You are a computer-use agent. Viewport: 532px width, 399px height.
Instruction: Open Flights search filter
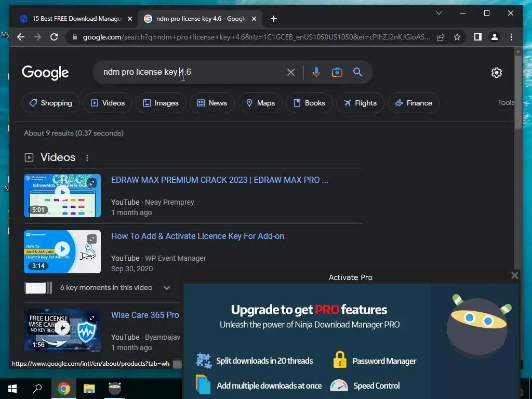[360, 103]
